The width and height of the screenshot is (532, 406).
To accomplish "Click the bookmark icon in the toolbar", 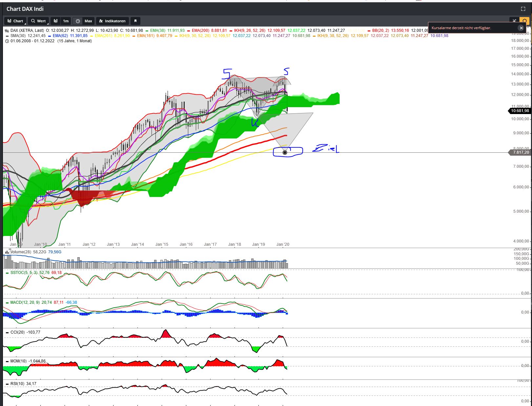I will pyautogui.click(x=135, y=21).
